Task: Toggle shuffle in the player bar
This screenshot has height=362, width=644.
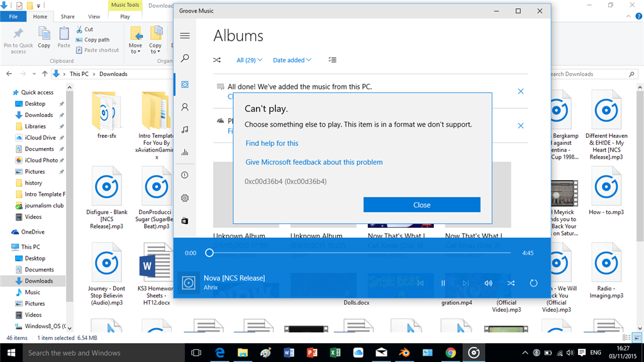Action: 511,283
